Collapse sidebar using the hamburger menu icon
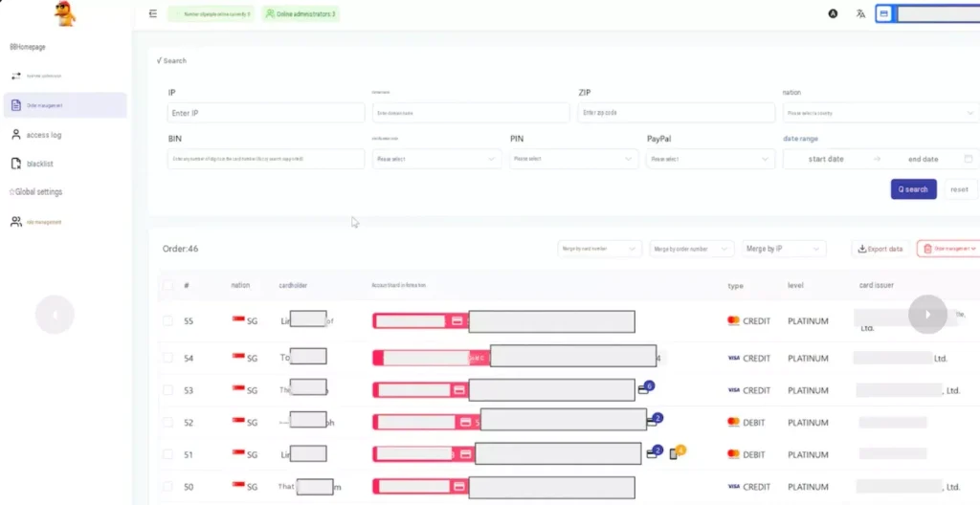980x505 pixels. (x=153, y=13)
